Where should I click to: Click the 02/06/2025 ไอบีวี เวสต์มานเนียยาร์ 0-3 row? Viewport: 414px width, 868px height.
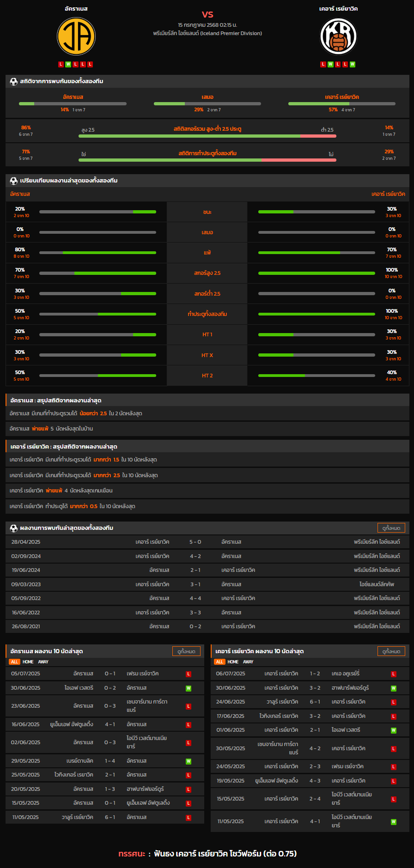point(105,742)
